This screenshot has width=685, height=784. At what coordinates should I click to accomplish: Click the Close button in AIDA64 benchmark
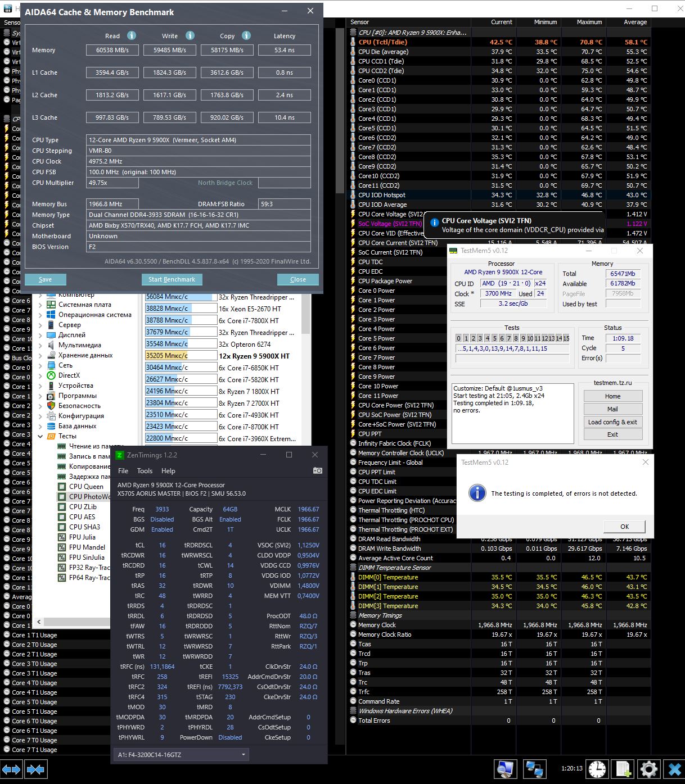pyautogui.click(x=298, y=279)
